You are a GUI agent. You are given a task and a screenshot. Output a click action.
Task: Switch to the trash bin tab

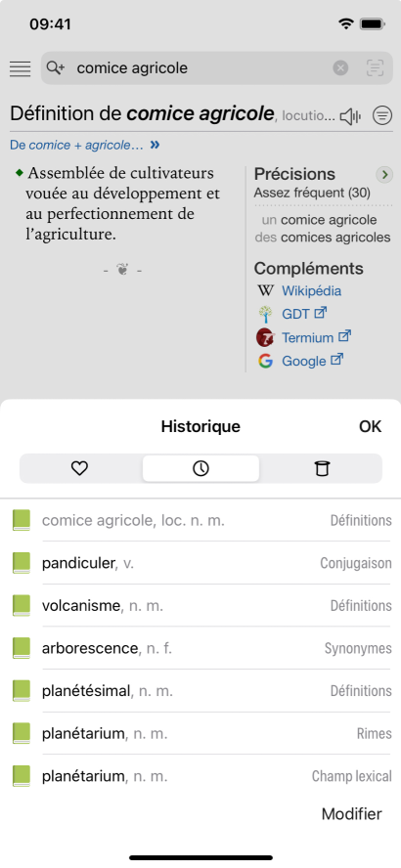tap(321, 469)
